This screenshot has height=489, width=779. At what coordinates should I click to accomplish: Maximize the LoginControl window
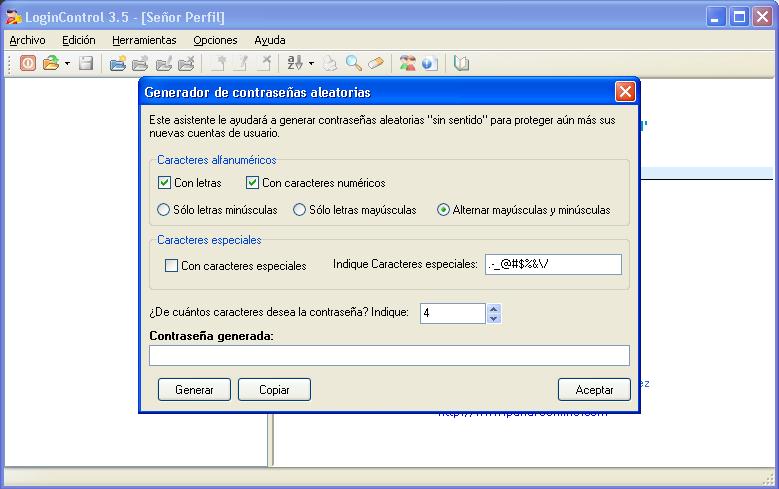pos(739,17)
